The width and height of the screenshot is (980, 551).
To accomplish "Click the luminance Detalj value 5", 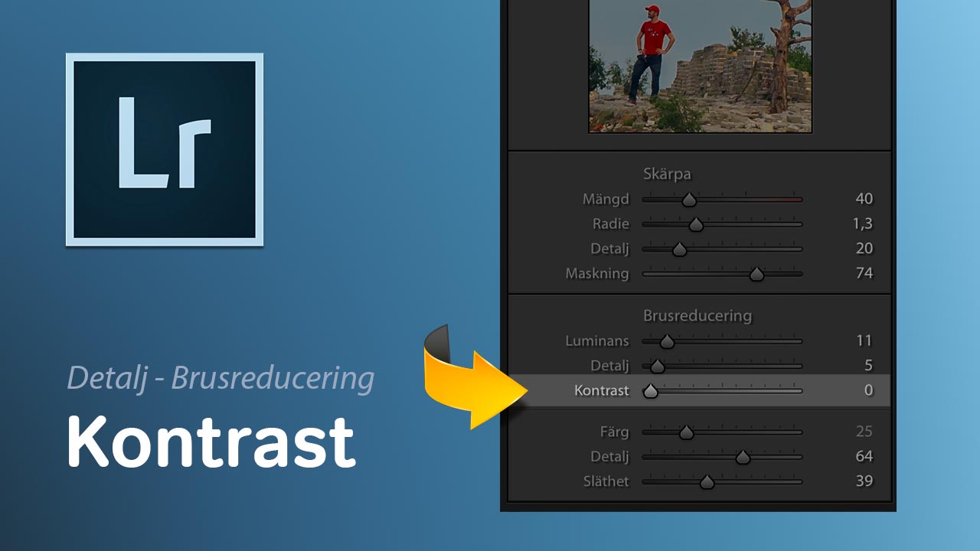I will pos(868,366).
